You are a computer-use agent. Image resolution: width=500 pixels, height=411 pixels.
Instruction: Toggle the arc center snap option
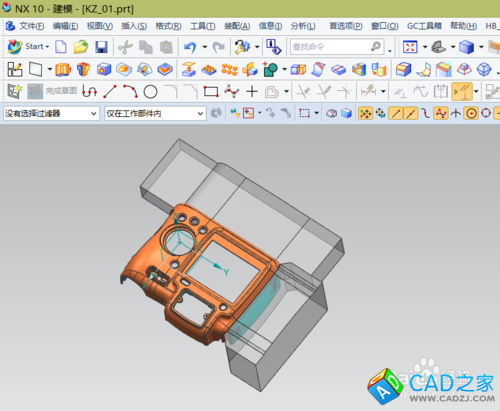(x=471, y=114)
